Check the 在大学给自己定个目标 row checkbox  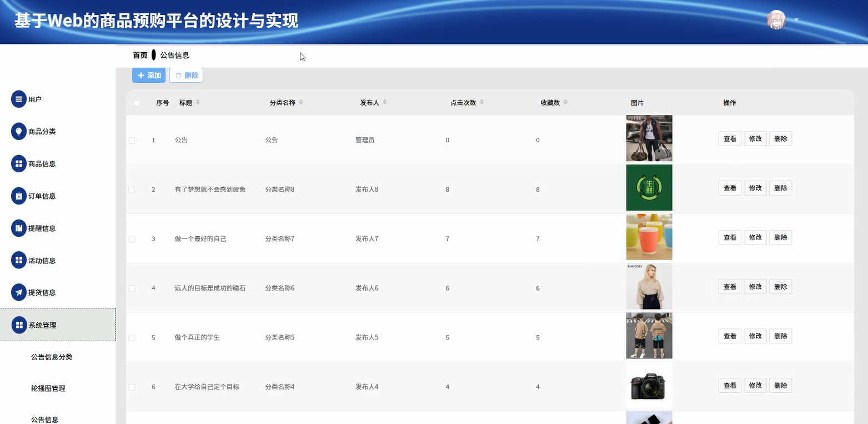[132, 387]
